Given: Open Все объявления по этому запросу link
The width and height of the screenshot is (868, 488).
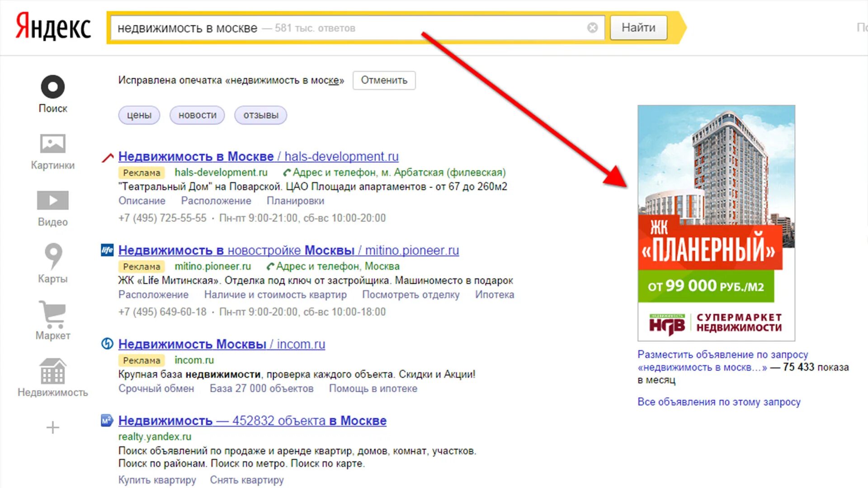Looking at the screenshot, I should tap(719, 402).
